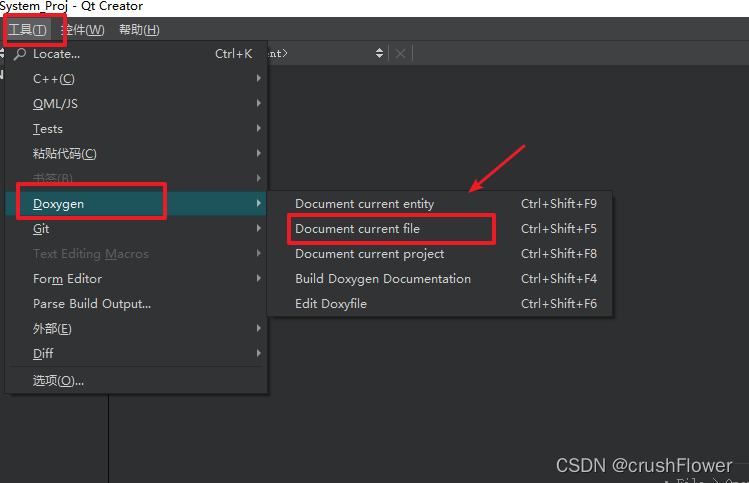Click the Locate magnifier icon
Viewport: 749px width, 483px height.
click(x=20, y=54)
